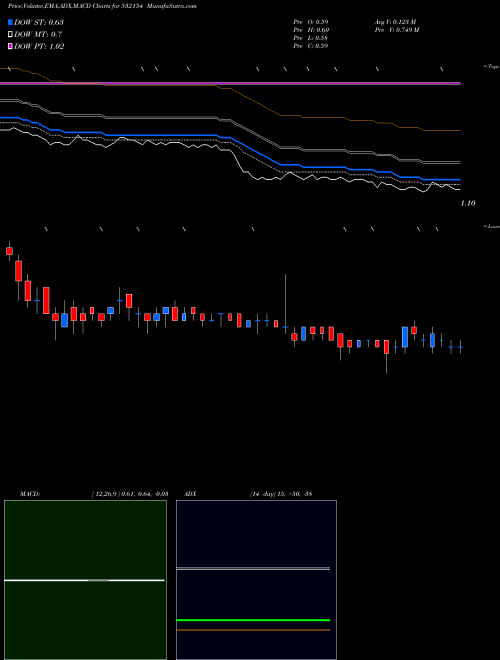Click the 'Pre V: 0.749 M' value
500x660 pixels.
click(396, 29)
